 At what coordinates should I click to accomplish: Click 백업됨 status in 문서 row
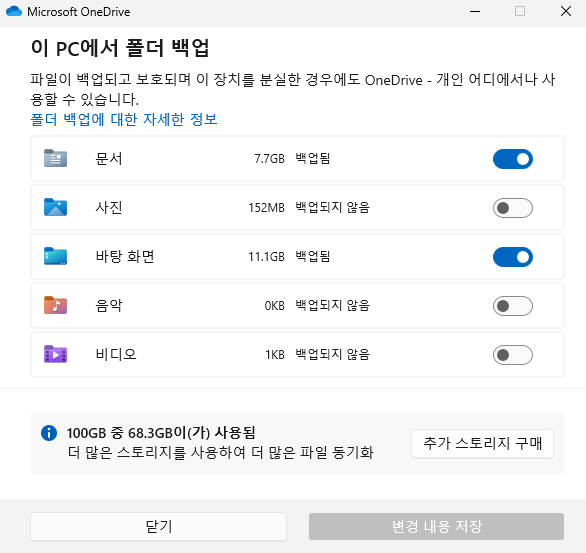313,158
